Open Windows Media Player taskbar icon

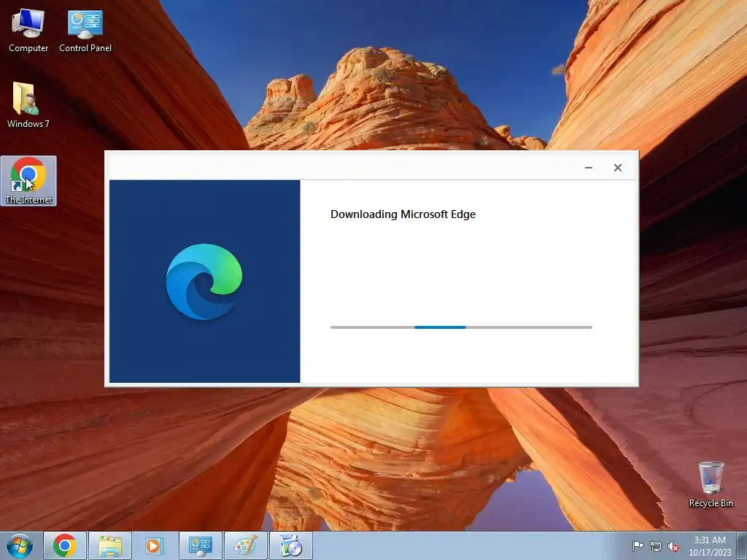[154, 545]
